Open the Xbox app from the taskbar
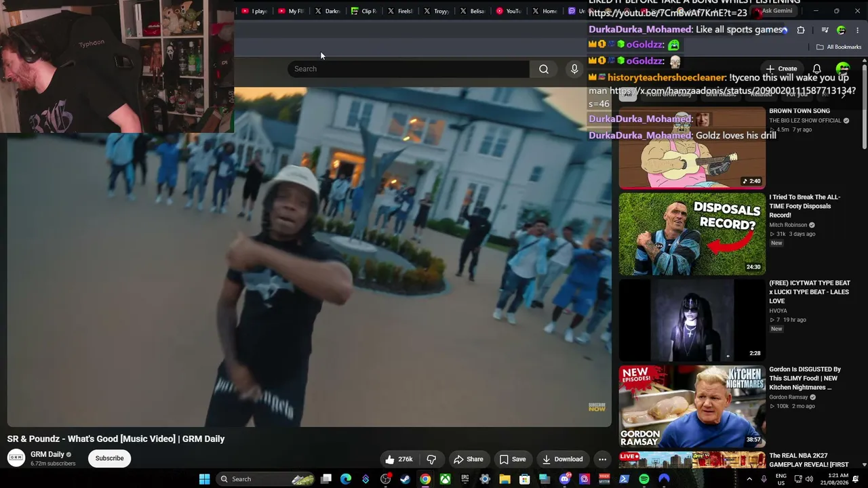This screenshot has height=488, width=868. [445, 479]
